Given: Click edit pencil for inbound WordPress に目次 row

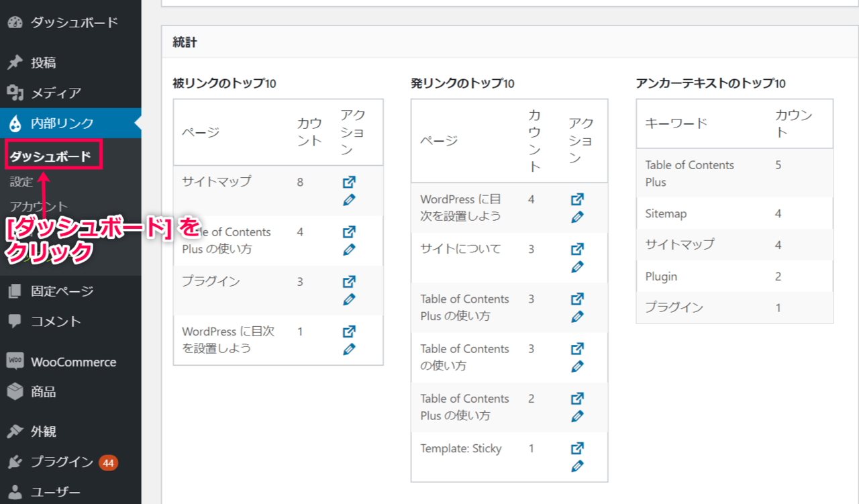Looking at the screenshot, I should [x=349, y=349].
